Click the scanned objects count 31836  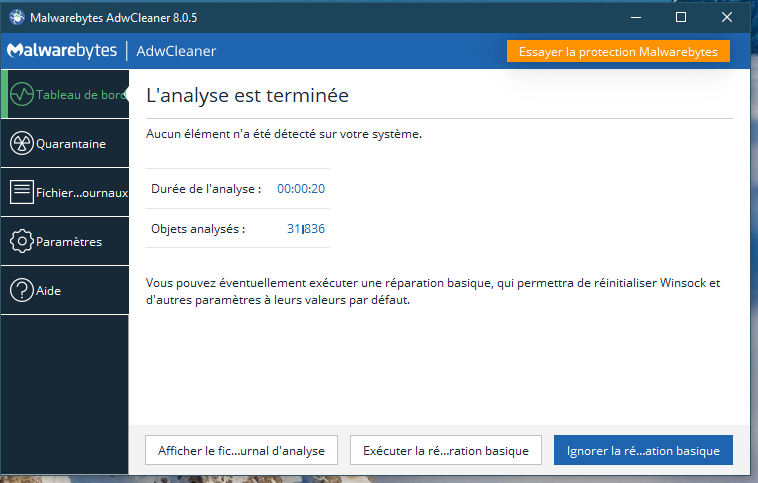point(306,229)
